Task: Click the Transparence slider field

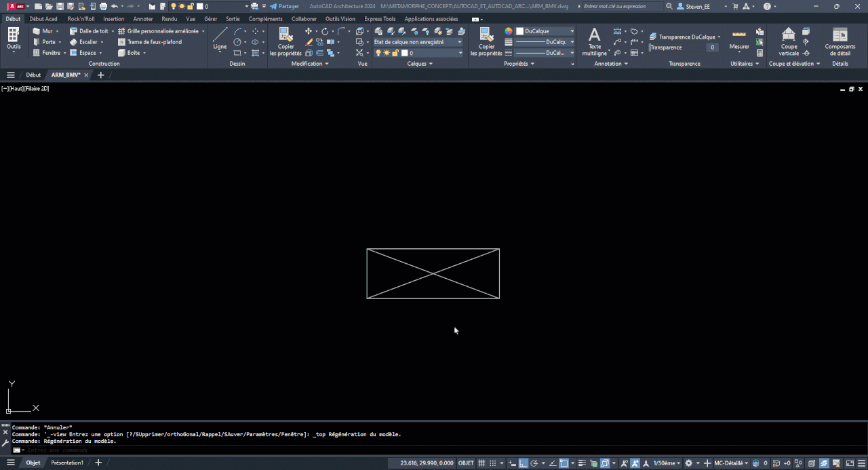Action: [x=684, y=47]
